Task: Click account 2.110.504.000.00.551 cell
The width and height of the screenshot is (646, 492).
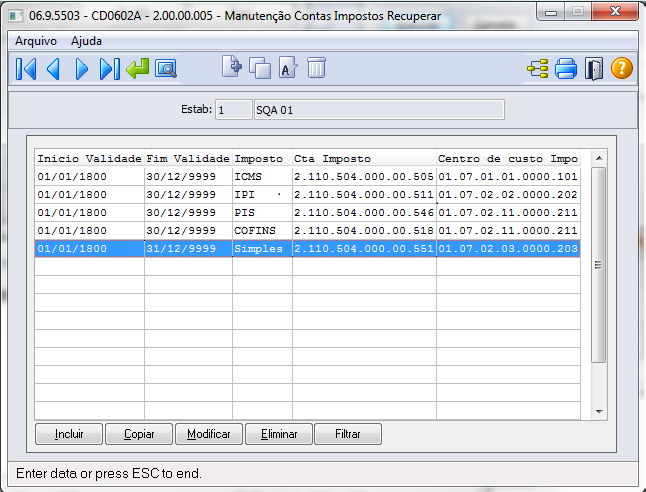Action: pyautogui.click(x=364, y=249)
